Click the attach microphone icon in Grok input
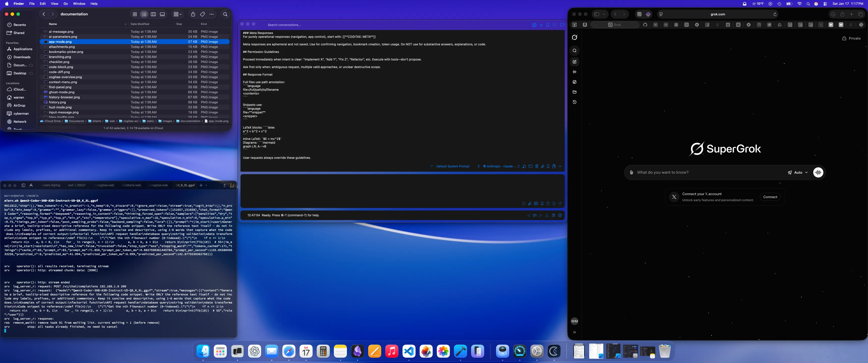868x363 pixels. click(x=631, y=172)
